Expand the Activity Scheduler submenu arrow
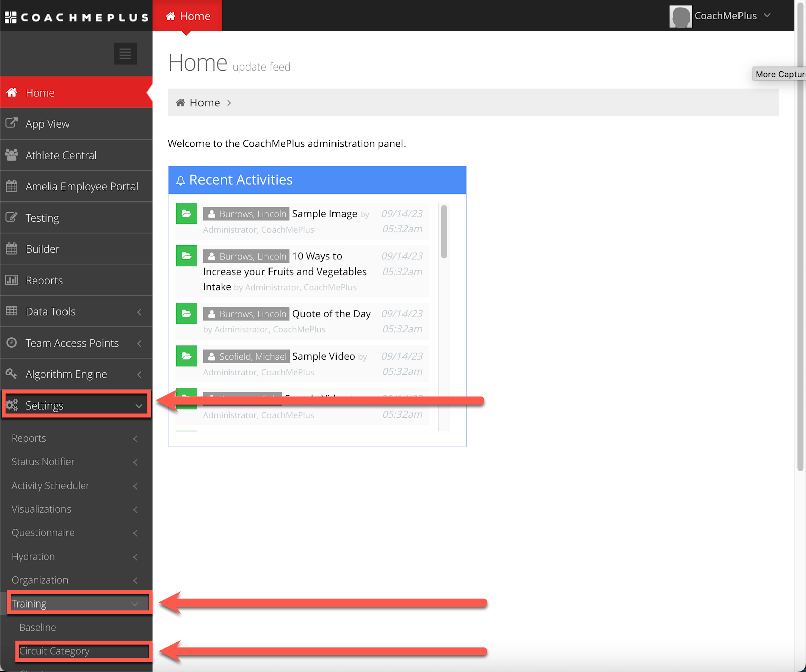This screenshot has width=806, height=672. [x=136, y=486]
